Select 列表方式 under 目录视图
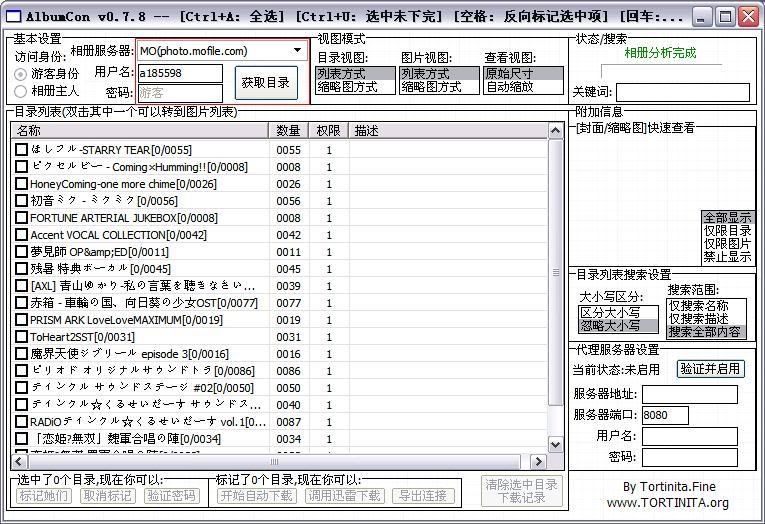Viewport: 765px width, 524px height. 355,74
